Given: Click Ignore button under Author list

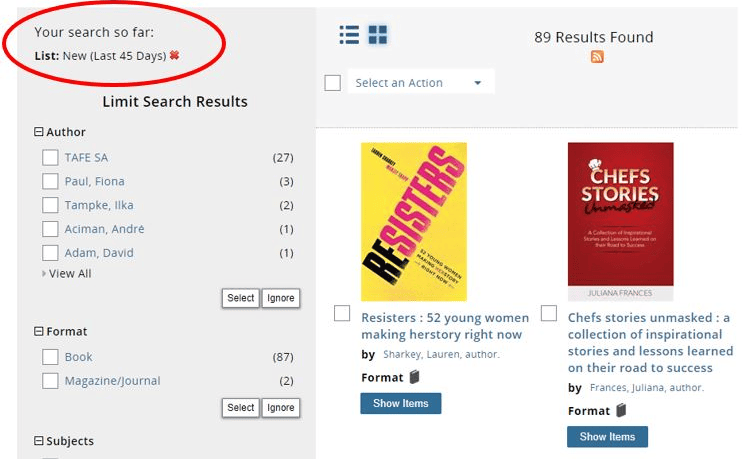Looking at the screenshot, I should 281,298.
